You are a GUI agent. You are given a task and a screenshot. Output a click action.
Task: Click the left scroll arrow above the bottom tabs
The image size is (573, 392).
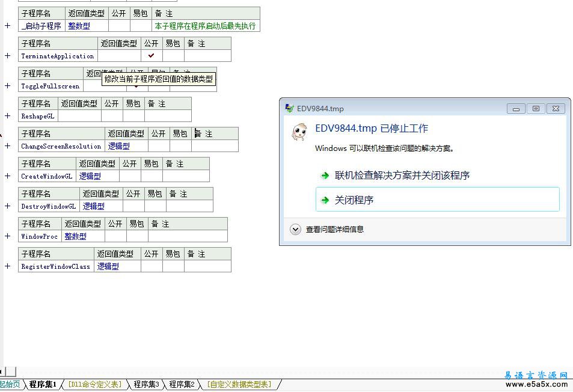coord(2,372)
